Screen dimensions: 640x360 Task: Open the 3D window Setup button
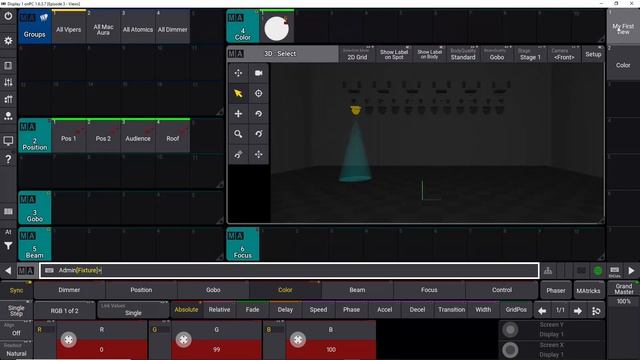tap(593, 54)
